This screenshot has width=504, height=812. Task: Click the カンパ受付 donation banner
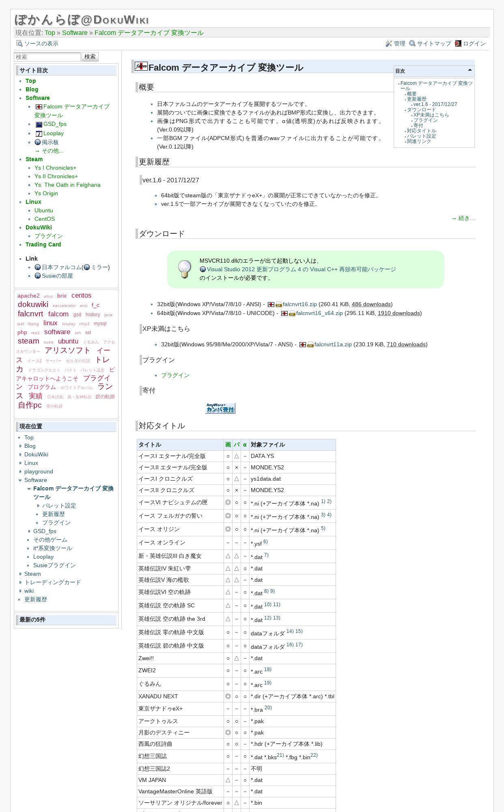[220, 408]
